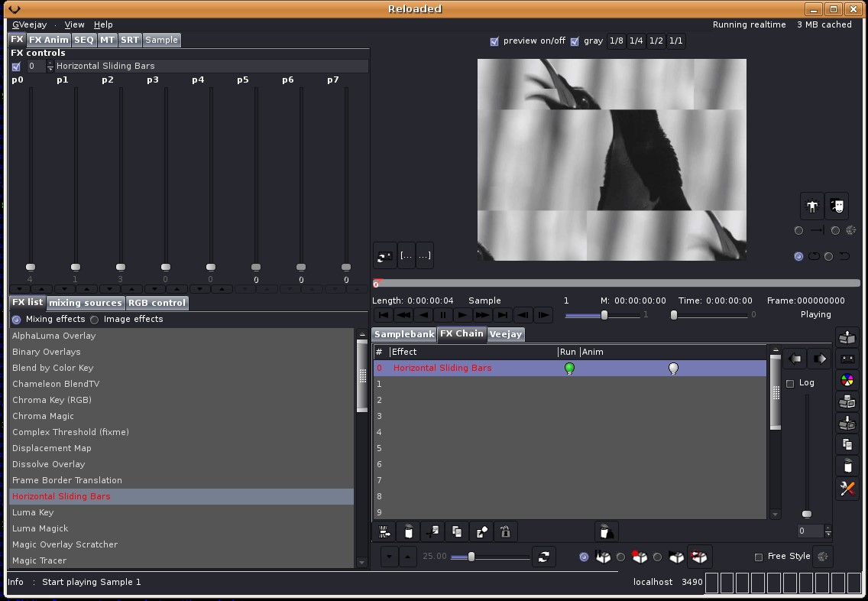This screenshot has width=868, height=601.
Task: Click the down arrow button left of 25.00
Action: coord(389,557)
